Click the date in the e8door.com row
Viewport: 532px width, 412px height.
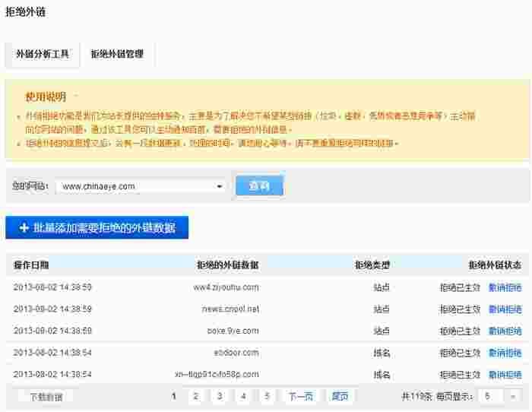(x=52, y=353)
